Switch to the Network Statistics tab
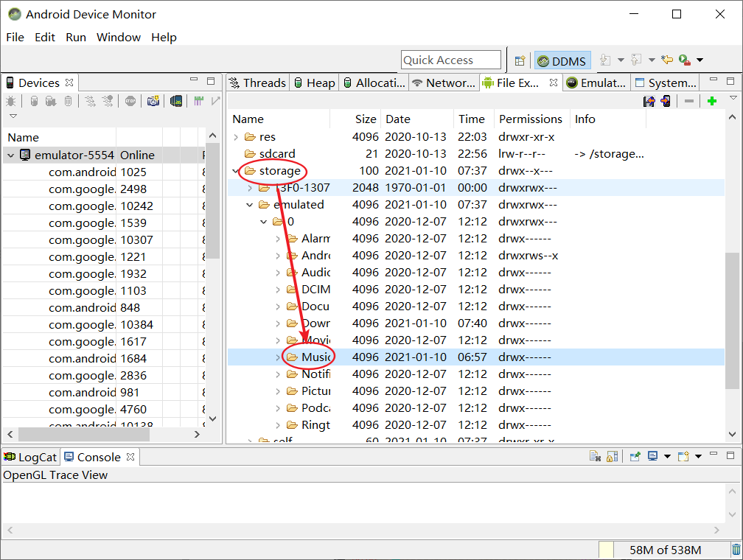The height and width of the screenshot is (560, 743). [444, 83]
